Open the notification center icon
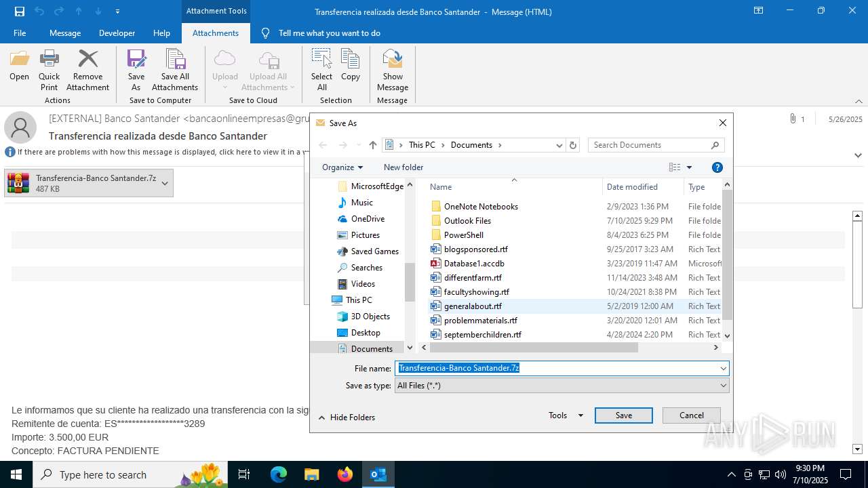The height and width of the screenshot is (488, 868). [846, 474]
